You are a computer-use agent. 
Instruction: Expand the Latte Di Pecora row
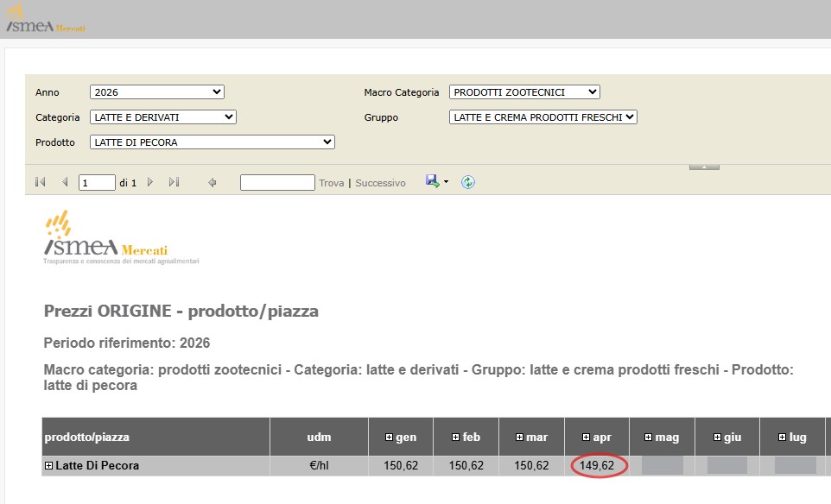(x=48, y=466)
